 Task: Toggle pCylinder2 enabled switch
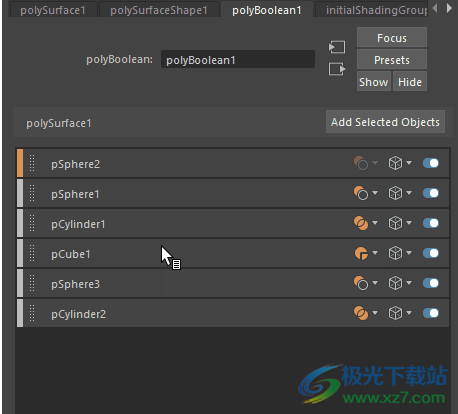coord(431,313)
